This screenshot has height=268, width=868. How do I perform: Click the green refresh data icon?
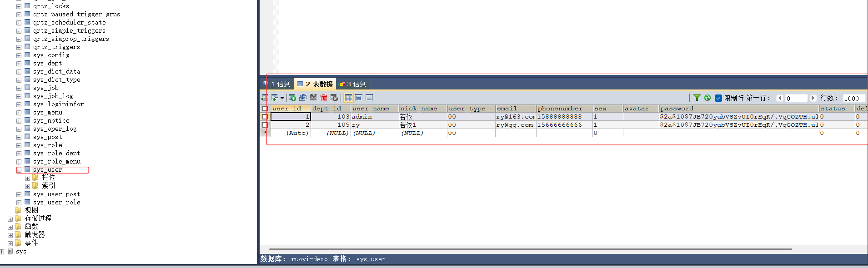[707, 98]
